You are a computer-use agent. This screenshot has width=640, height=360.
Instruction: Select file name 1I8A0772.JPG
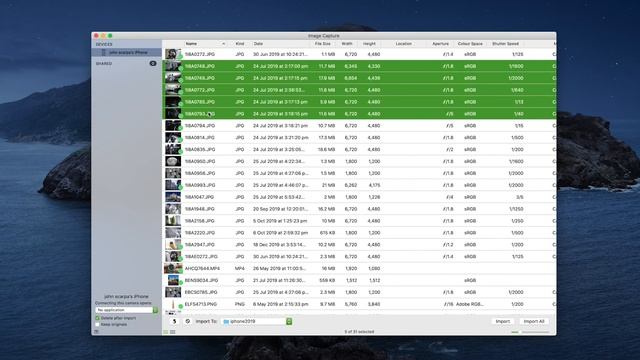pos(200,90)
